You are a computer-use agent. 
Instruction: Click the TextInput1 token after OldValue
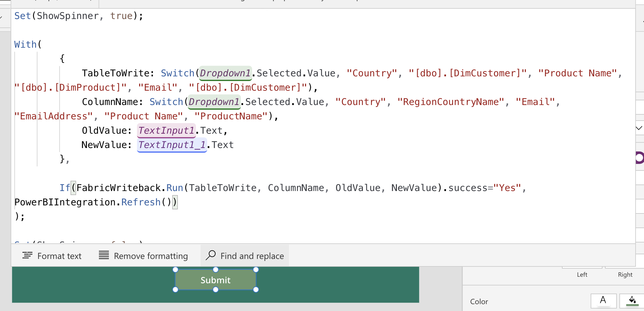[166, 131]
